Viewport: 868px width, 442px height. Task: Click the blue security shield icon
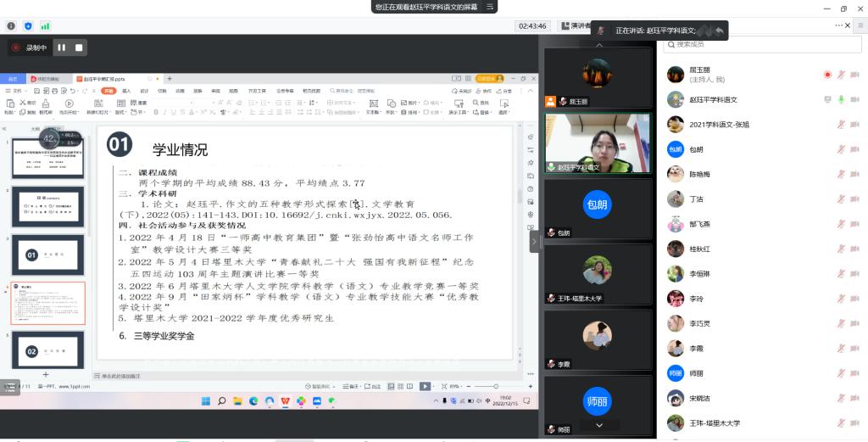(x=28, y=26)
